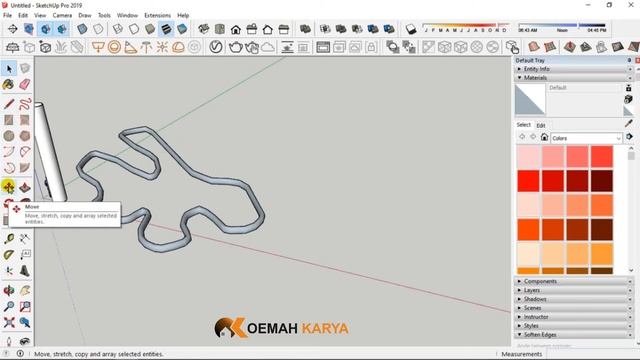Pick the Polygon tool
Screen dimensions: 640x360
coord(25,136)
